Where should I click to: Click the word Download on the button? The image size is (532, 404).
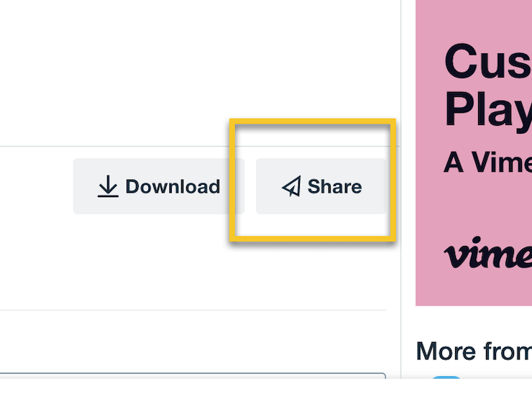click(173, 187)
